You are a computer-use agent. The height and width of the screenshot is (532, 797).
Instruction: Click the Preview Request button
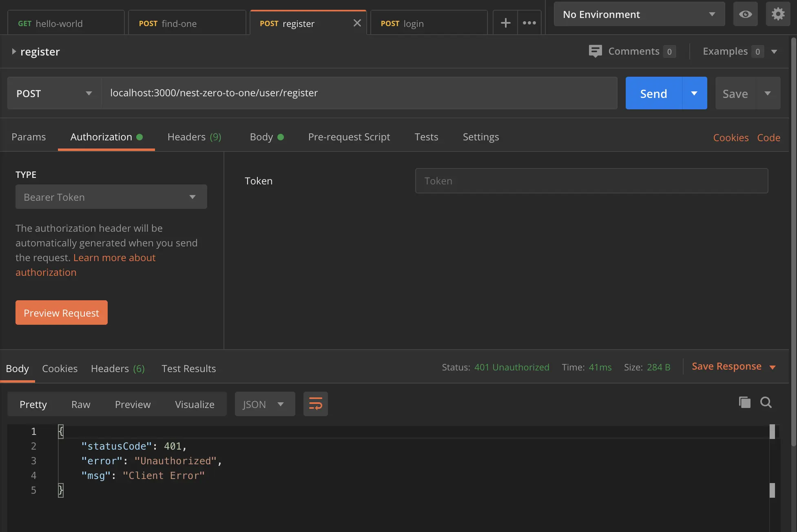[62, 313]
